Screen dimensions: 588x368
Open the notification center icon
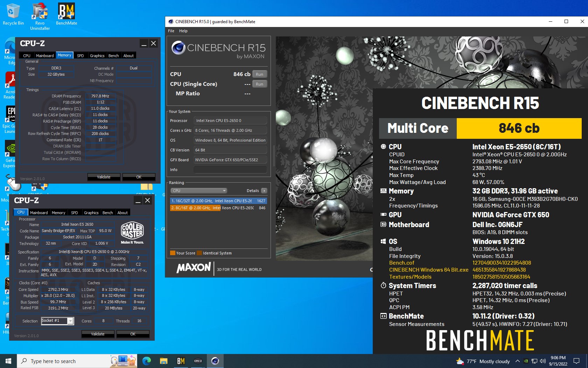(x=576, y=361)
